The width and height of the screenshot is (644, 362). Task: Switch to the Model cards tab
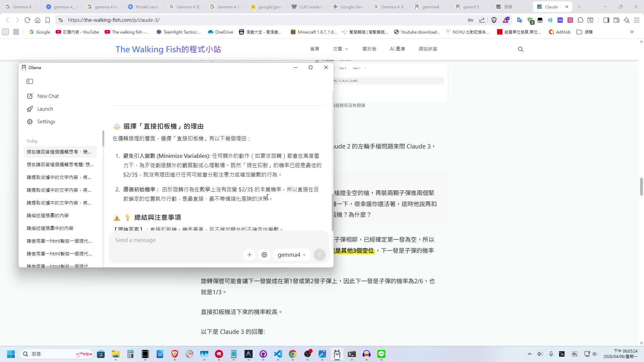click(x=144, y=7)
